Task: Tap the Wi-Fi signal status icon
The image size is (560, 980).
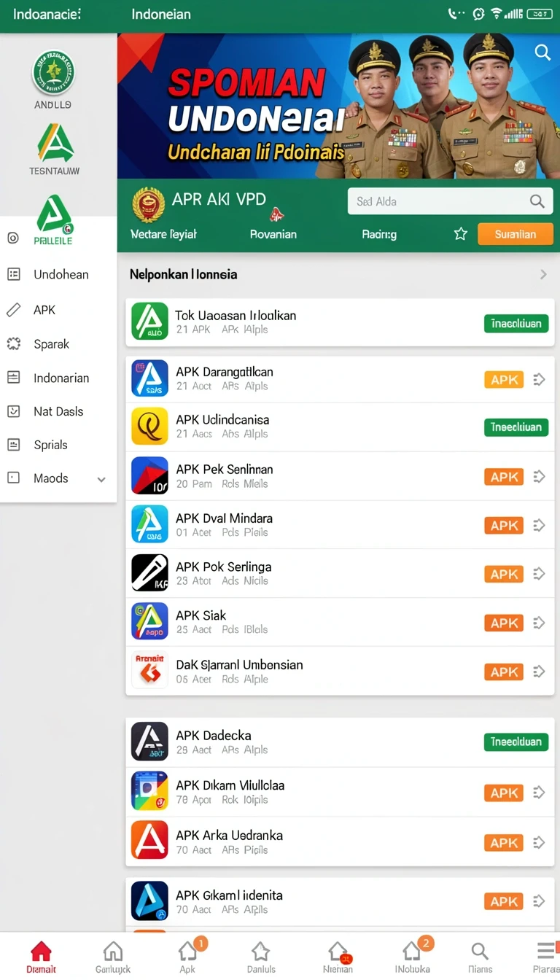Action: (x=497, y=14)
